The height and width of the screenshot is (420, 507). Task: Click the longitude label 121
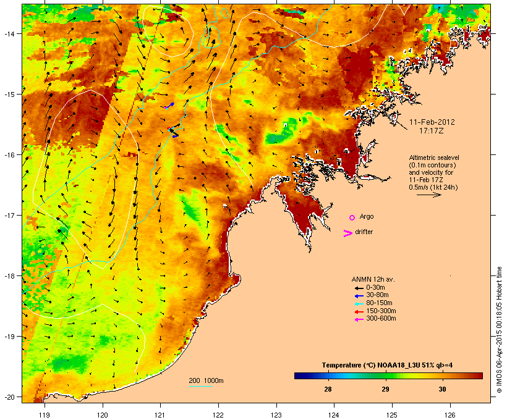pos(160,415)
